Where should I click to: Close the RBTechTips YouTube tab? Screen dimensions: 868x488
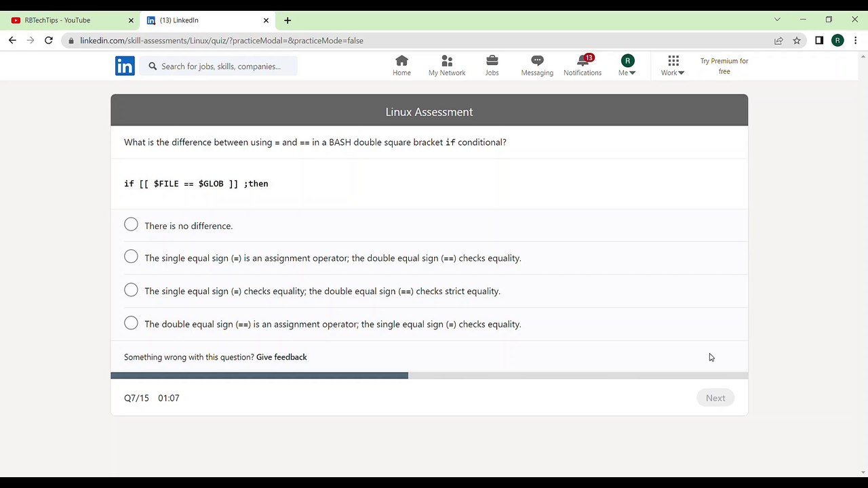[x=131, y=20]
